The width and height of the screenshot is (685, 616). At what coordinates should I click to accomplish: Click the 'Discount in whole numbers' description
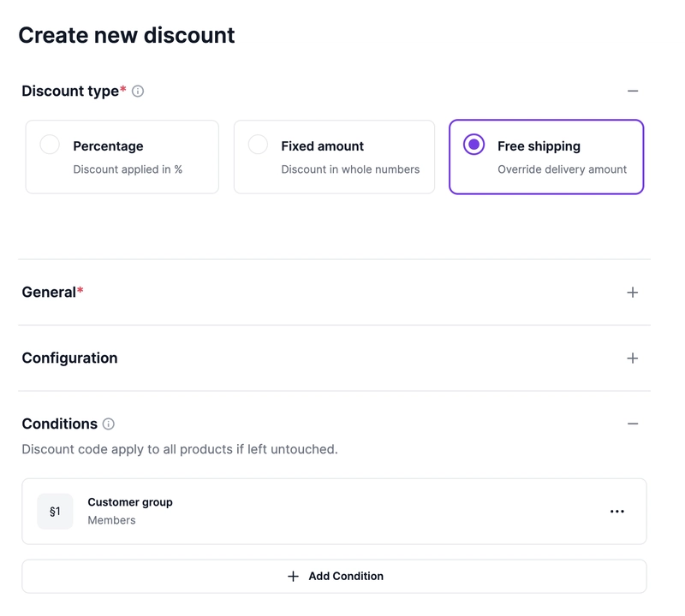pos(350,169)
